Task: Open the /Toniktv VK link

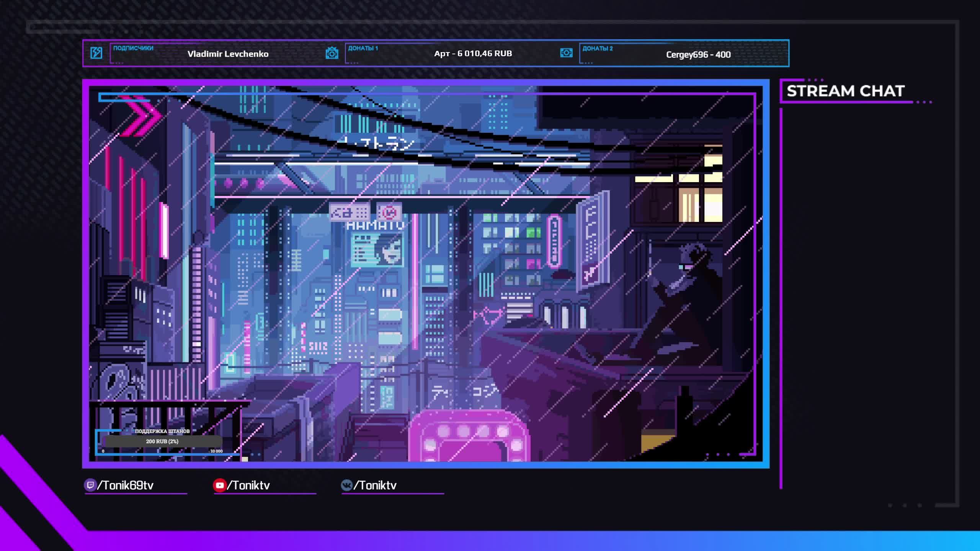Action: pyautogui.click(x=375, y=485)
